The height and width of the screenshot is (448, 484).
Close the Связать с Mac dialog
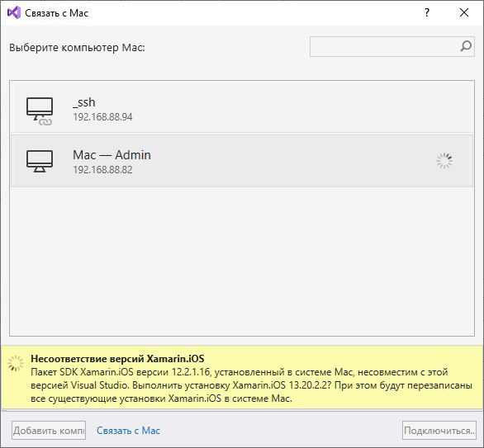(x=464, y=12)
